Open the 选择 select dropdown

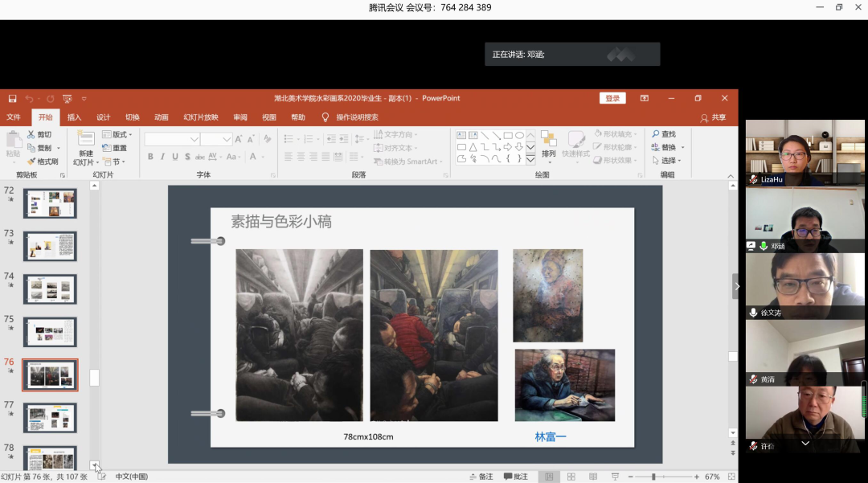666,161
